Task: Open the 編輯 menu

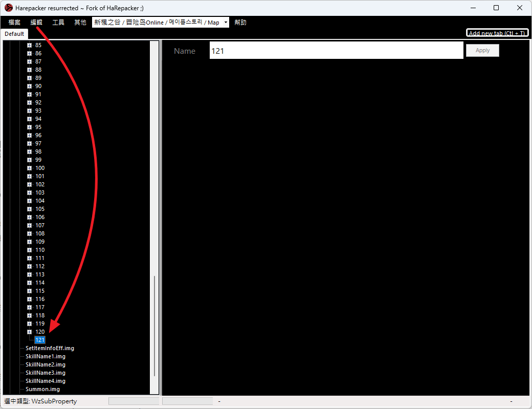Action: pyautogui.click(x=36, y=23)
